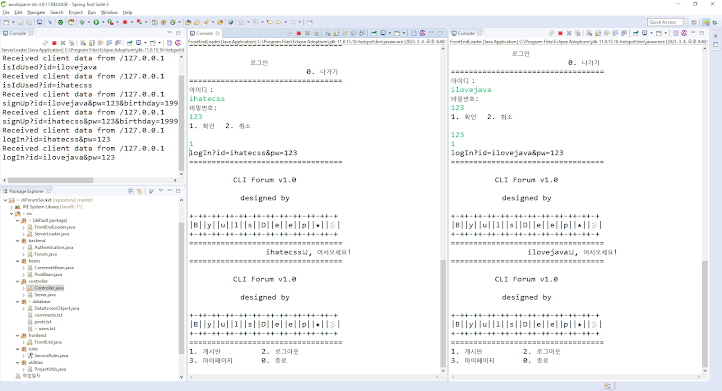The image size is (722, 391).
Task: Click the web browser globe icon
Action: [x=230, y=22]
